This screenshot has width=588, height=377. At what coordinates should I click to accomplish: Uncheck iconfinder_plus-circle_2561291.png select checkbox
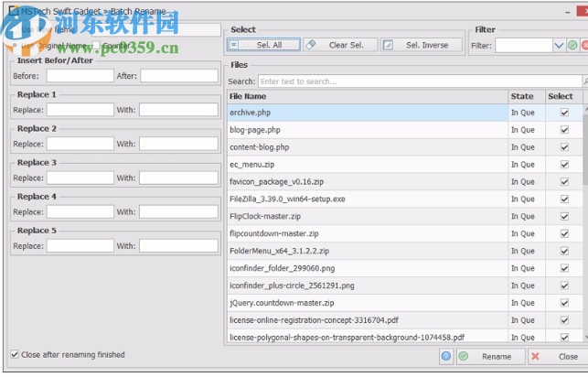(x=564, y=285)
